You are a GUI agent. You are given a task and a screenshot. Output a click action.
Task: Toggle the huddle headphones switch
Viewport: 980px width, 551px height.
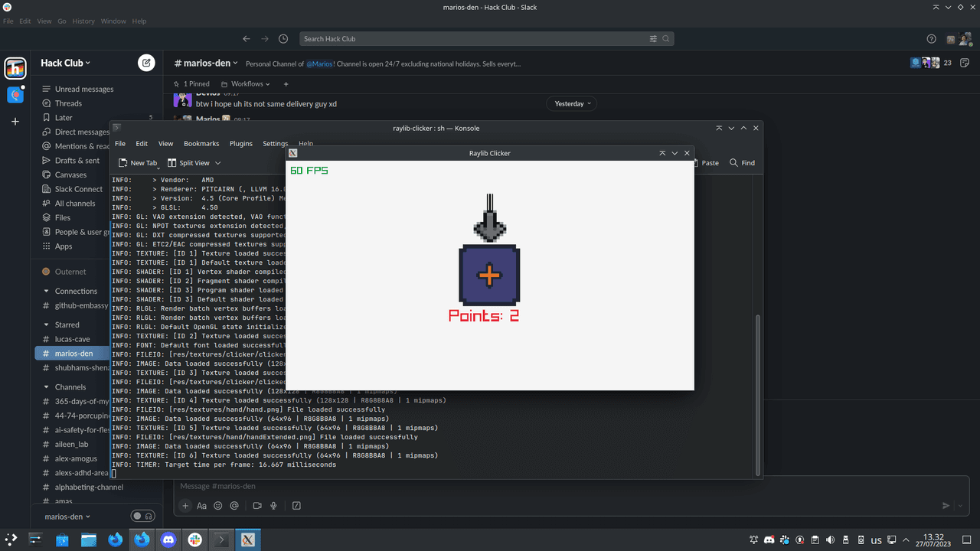coord(142,517)
